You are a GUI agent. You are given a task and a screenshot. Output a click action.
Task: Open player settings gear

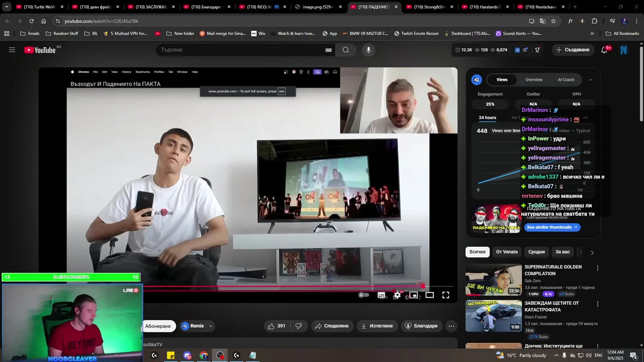click(x=397, y=295)
